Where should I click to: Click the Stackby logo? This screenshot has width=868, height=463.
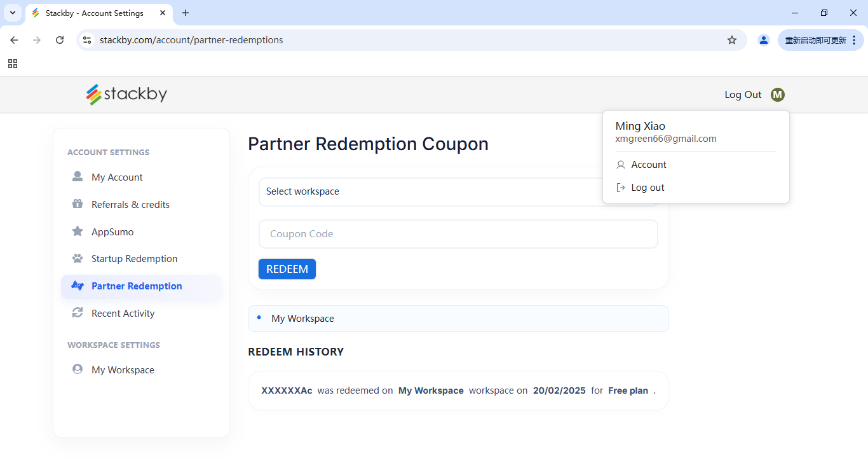click(x=127, y=95)
